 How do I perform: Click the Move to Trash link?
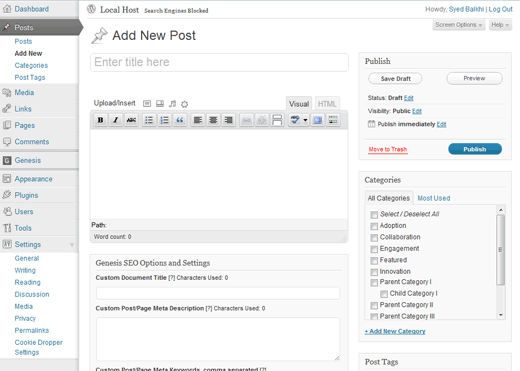coord(388,149)
